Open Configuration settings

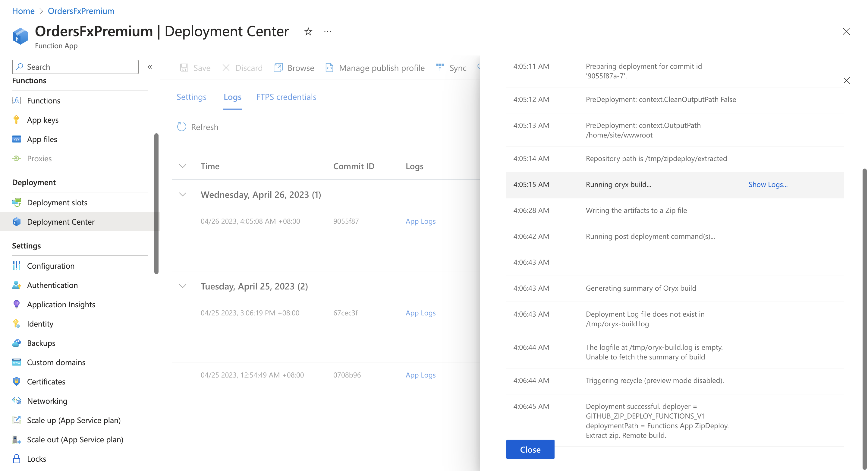coord(51,266)
